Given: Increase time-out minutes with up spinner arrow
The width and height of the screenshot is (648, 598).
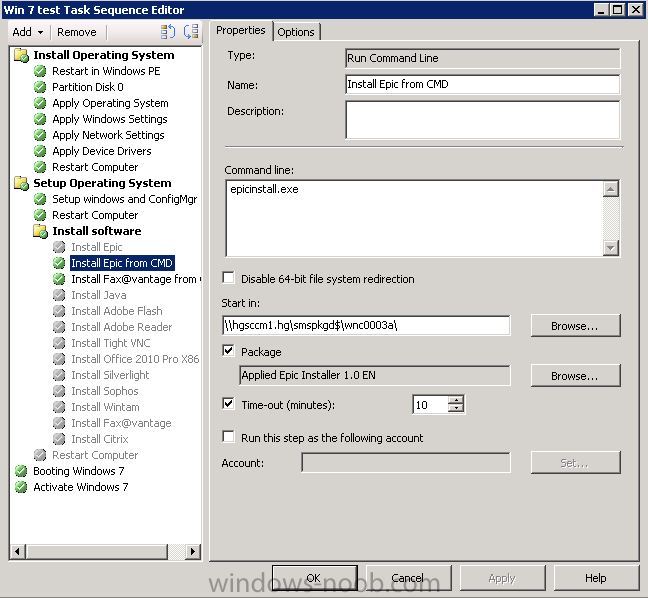Looking at the screenshot, I should [x=456, y=400].
